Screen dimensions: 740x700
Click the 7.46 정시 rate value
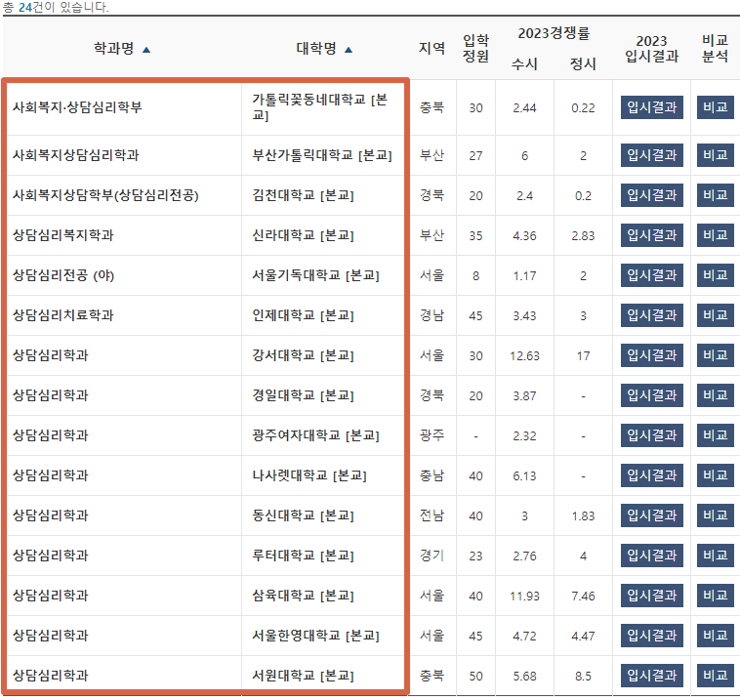coord(583,597)
